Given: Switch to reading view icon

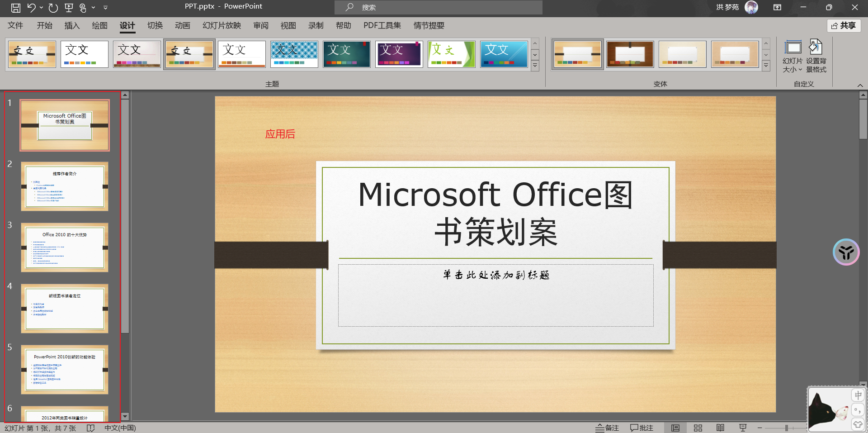Looking at the screenshot, I should point(720,428).
